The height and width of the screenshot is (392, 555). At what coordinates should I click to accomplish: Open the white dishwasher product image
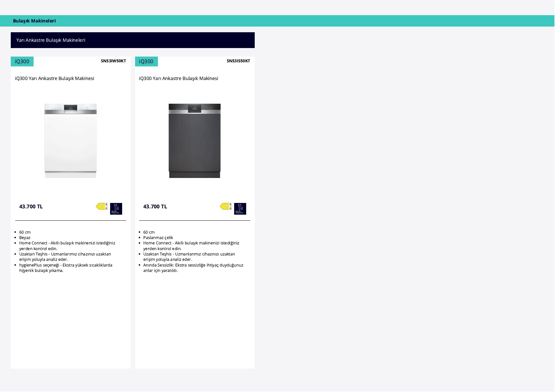click(71, 141)
